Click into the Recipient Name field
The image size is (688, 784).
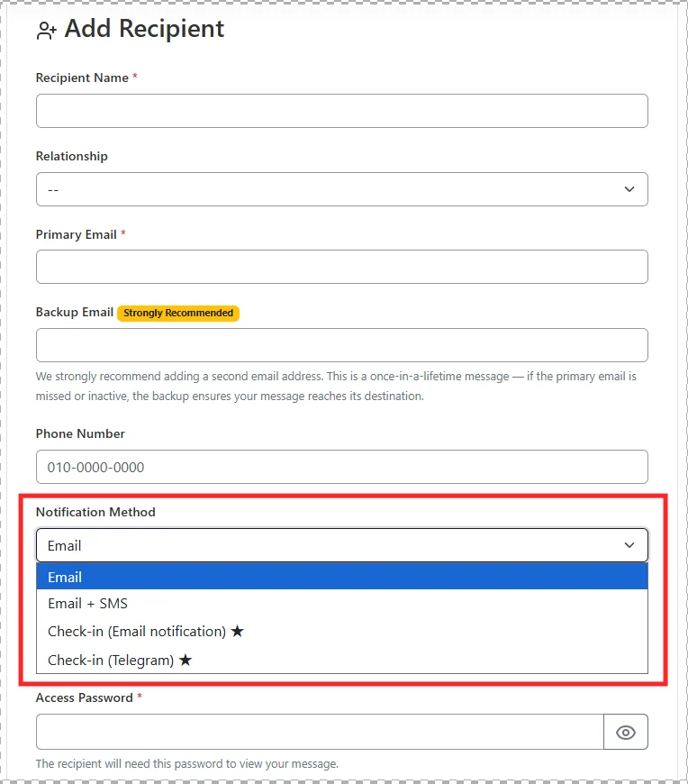[341, 110]
